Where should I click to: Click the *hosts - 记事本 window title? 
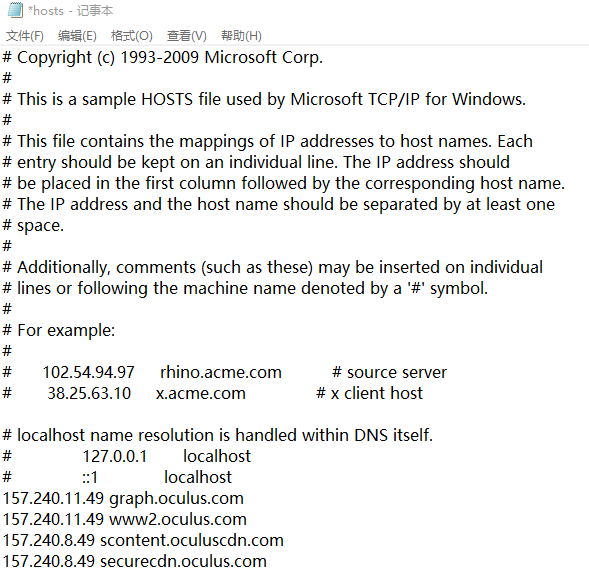pyautogui.click(x=71, y=11)
